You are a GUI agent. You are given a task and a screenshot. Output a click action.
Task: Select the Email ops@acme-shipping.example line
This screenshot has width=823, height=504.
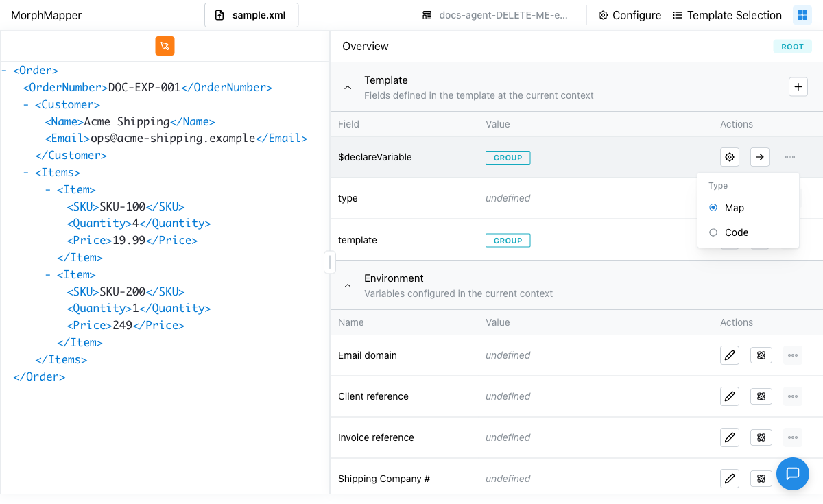tap(176, 139)
